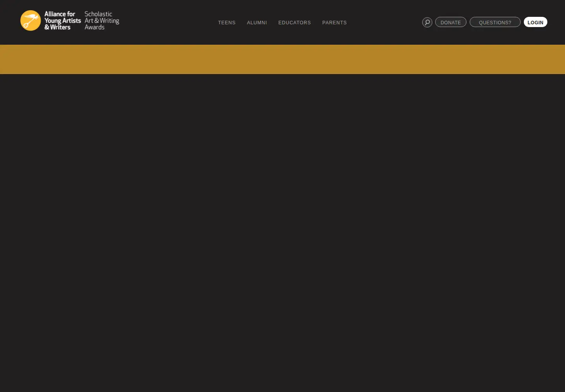The height and width of the screenshot is (392, 565).
Task: Open the Teens menu
Action: pos(227,23)
